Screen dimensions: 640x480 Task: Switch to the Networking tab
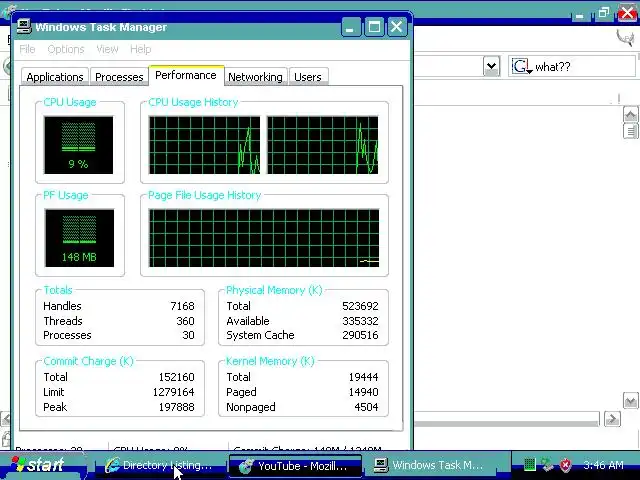pyautogui.click(x=255, y=77)
